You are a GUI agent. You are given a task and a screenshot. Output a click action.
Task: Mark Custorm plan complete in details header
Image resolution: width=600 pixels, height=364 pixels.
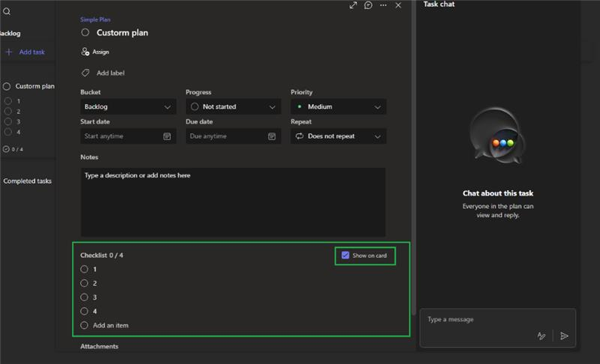(x=85, y=32)
